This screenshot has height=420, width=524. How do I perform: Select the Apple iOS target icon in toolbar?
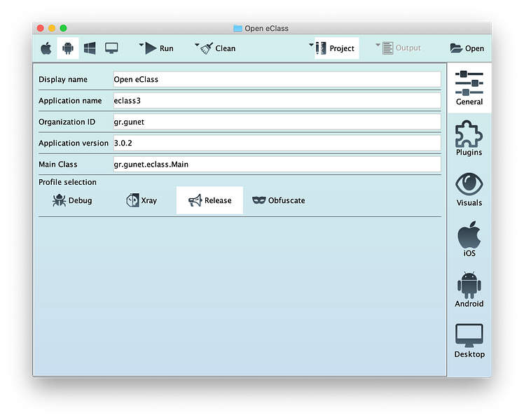coord(46,48)
